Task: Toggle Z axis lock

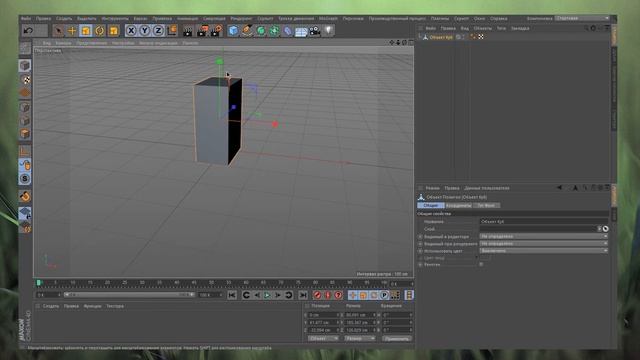Action: tap(158, 31)
